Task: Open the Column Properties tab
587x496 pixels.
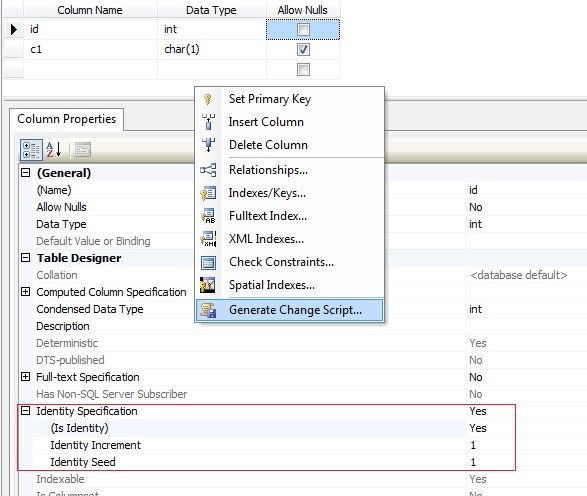Action: (x=66, y=119)
